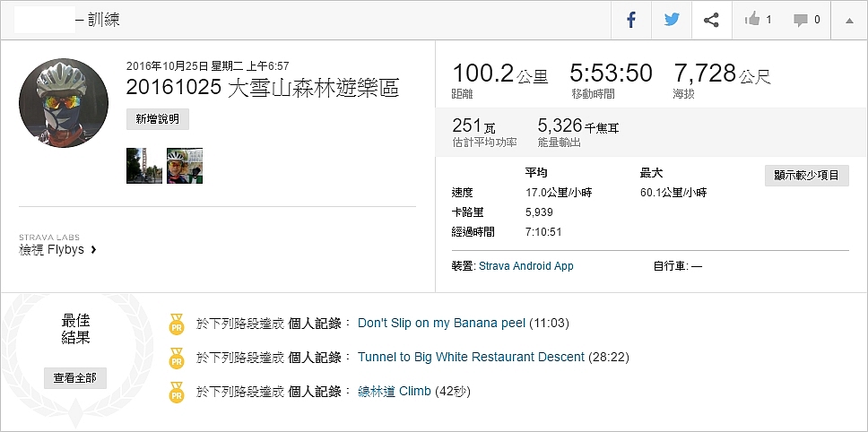Click 顯示較少項目 to show fewer stats
Image resolution: width=868 pixels, height=432 pixels.
pos(806,176)
